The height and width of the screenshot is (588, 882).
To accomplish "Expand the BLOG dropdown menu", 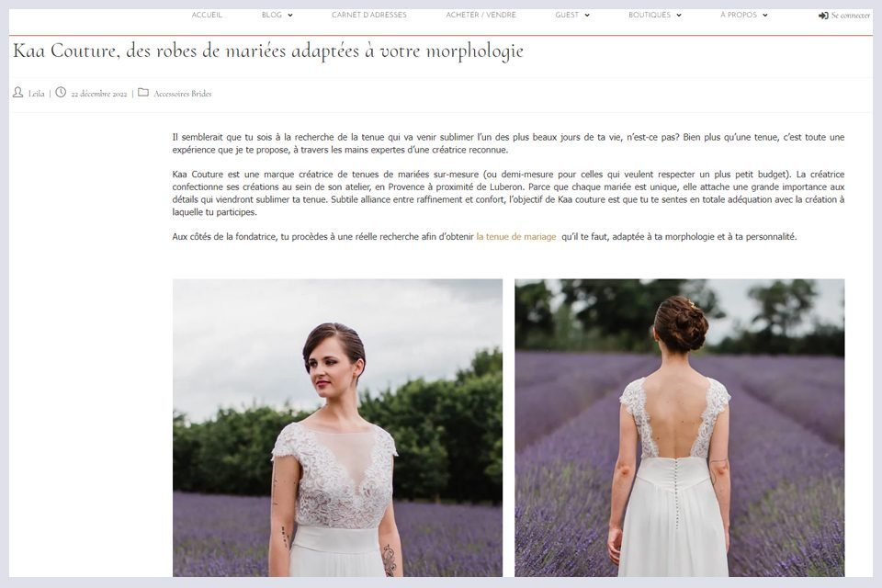I will pyautogui.click(x=276, y=15).
